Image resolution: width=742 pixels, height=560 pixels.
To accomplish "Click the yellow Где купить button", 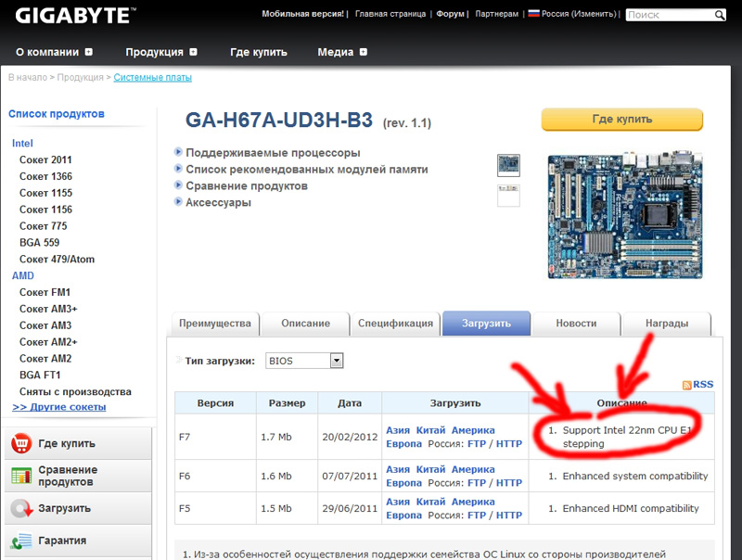I will click(621, 120).
